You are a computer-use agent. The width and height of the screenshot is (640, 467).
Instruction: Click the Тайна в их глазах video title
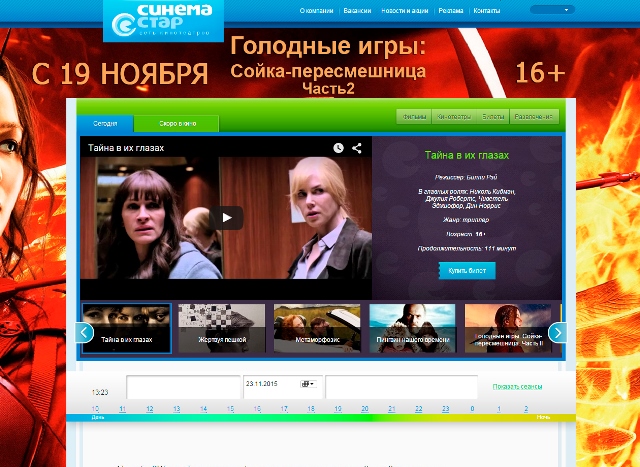tap(126, 148)
